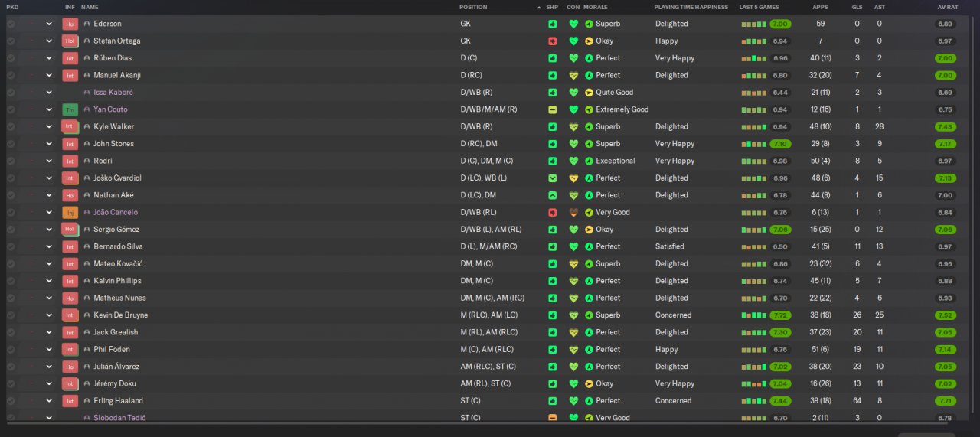Open the dropdown chevron on John Stones's row
The image size is (980, 437).
49,144
